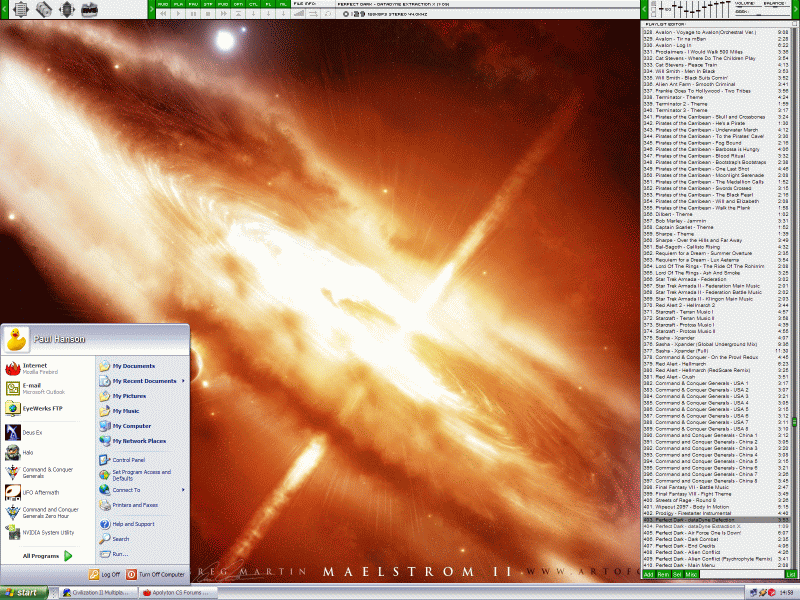The height and width of the screenshot is (600, 800).
Task: Open My Pictures folder
Action: [x=142, y=396]
